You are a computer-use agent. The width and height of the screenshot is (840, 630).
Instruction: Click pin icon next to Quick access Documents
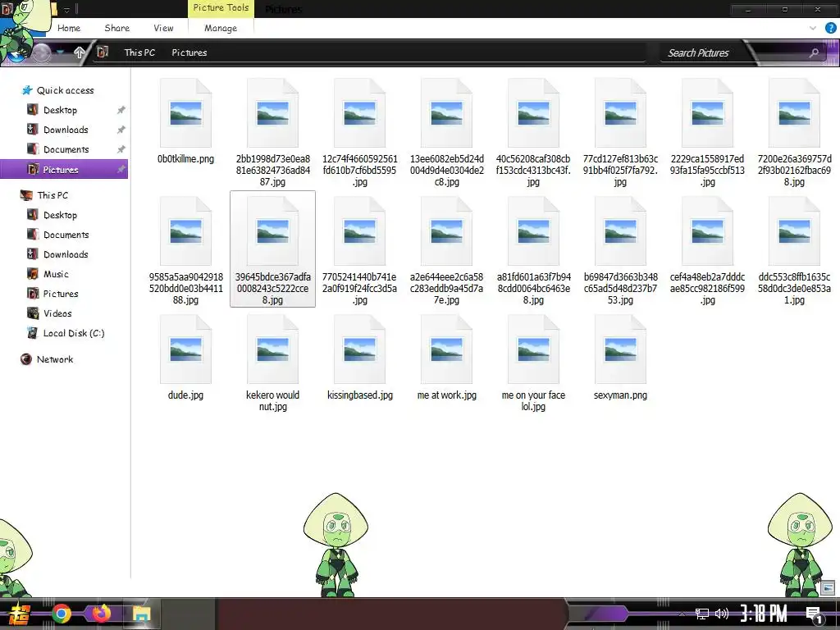click(x=121, y=149)
